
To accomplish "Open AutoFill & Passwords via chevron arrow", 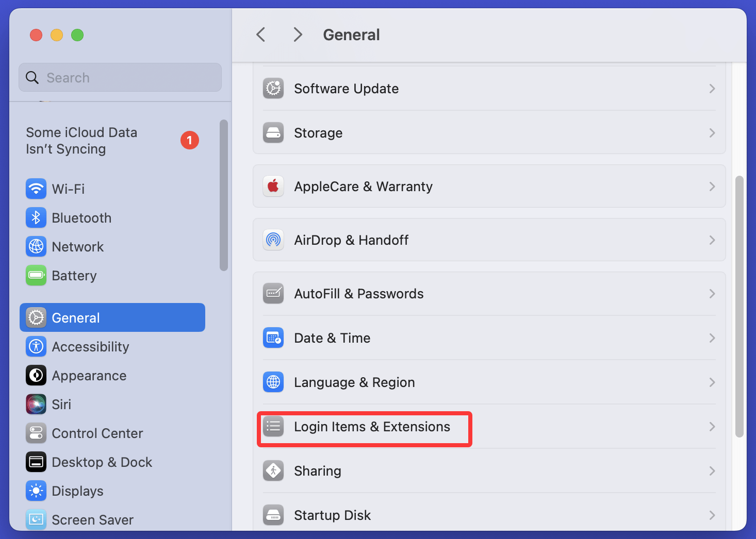I will pyautogui.click(x=712, y=294).
